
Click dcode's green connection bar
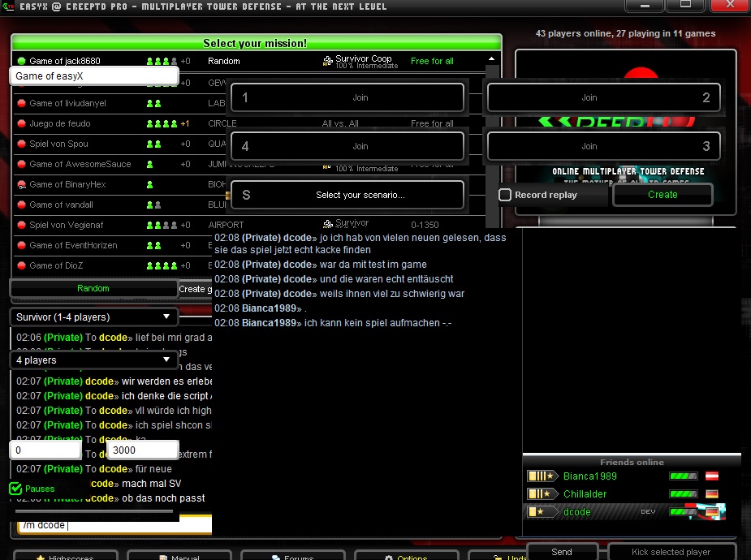coord(683,511)
